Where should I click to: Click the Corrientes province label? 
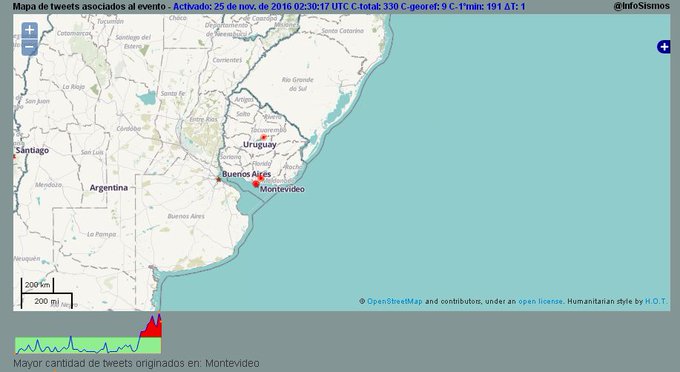tap(227, 60)
